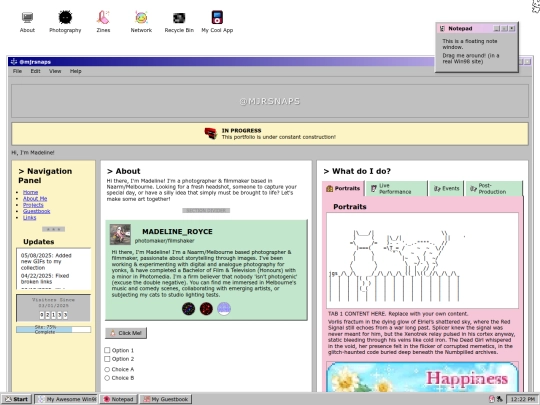
Task: Click Madeline_Royce profile avatar picture
Action: point(120,235)
